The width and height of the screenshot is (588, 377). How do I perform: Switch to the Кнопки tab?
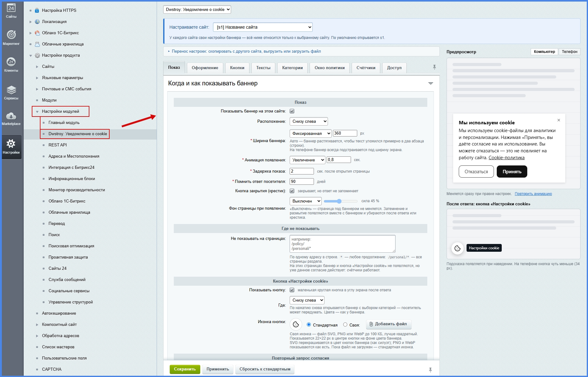237,68
